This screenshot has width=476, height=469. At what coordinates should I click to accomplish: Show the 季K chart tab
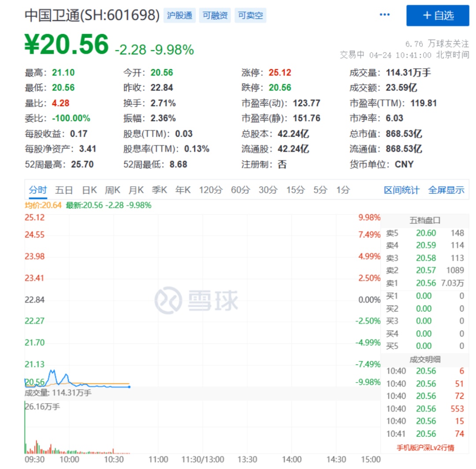160,190
